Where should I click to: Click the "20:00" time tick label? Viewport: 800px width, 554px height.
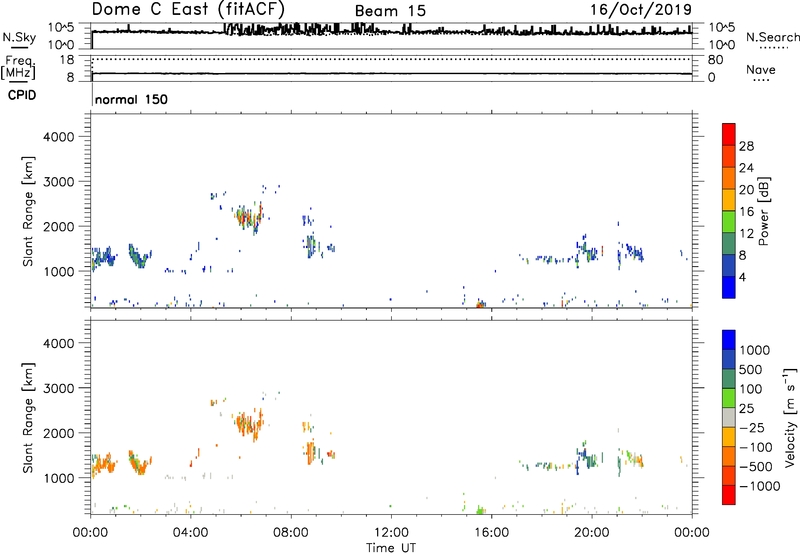tap(592, 533)
